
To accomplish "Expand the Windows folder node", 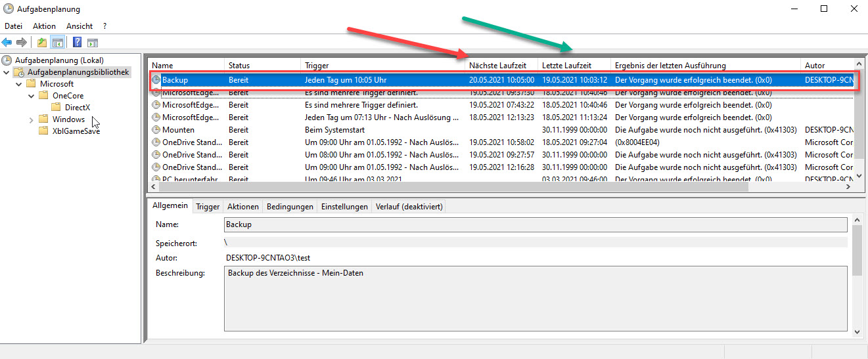I will [x=32, y=119].
